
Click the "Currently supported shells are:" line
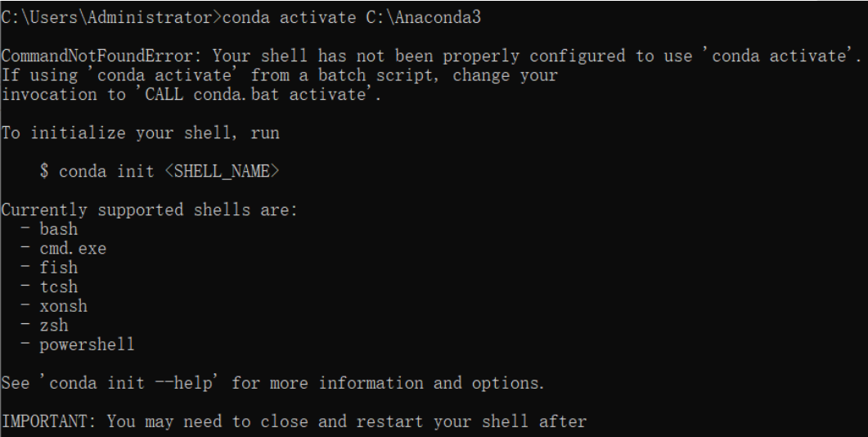[x=149, y=209]
